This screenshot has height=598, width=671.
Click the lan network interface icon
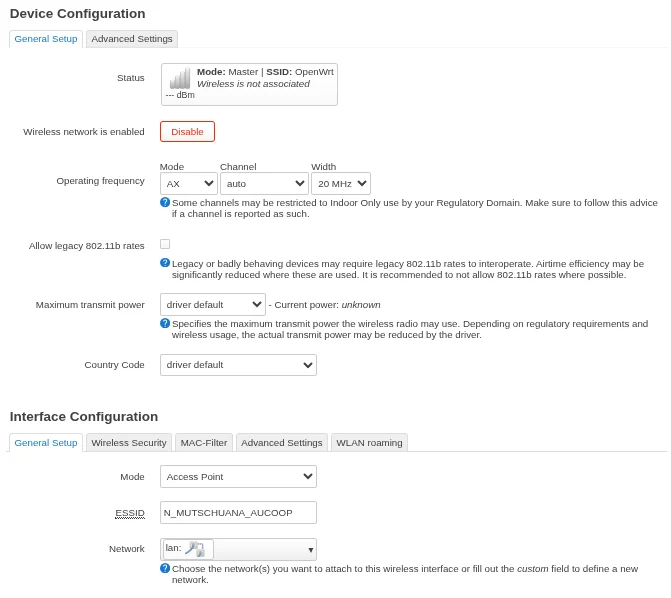[194, 549]
